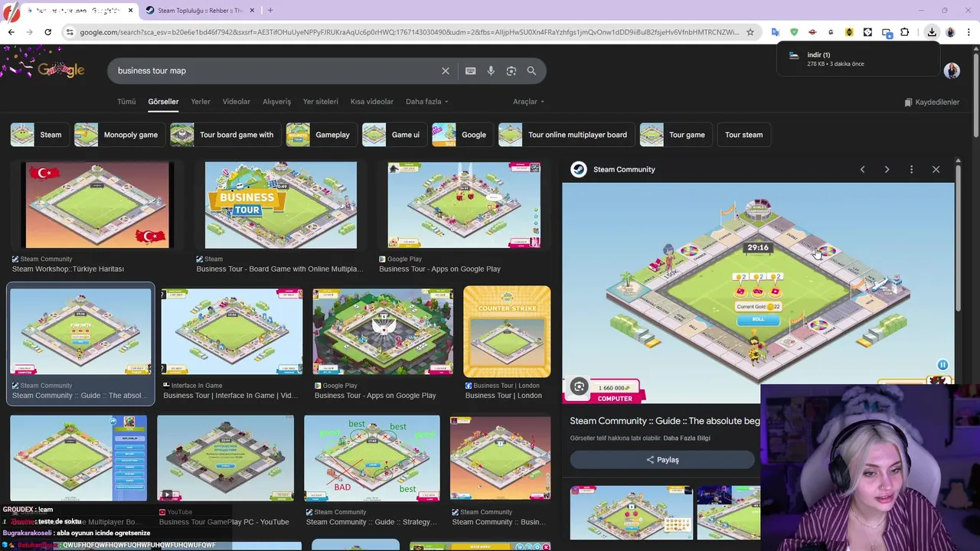Screen dimensions: 980x551
Task: Filter by Tour online multiplayer board chip
Action: coord(565,135)
